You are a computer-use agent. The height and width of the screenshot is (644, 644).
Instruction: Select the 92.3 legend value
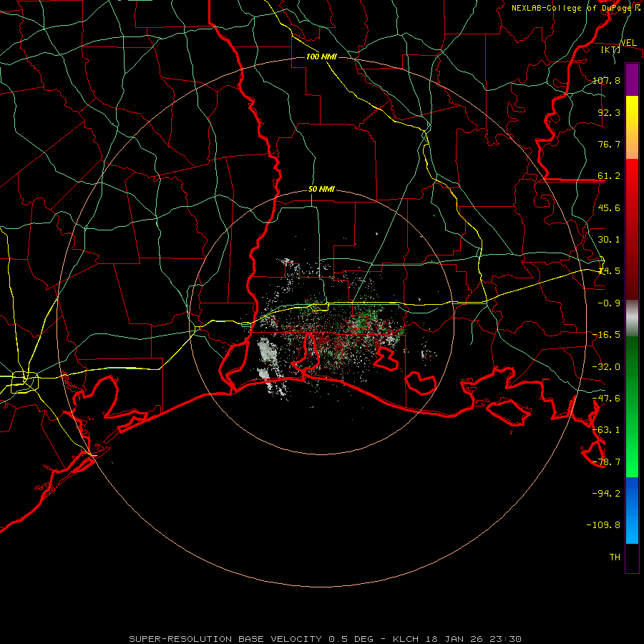pos(609,112)
